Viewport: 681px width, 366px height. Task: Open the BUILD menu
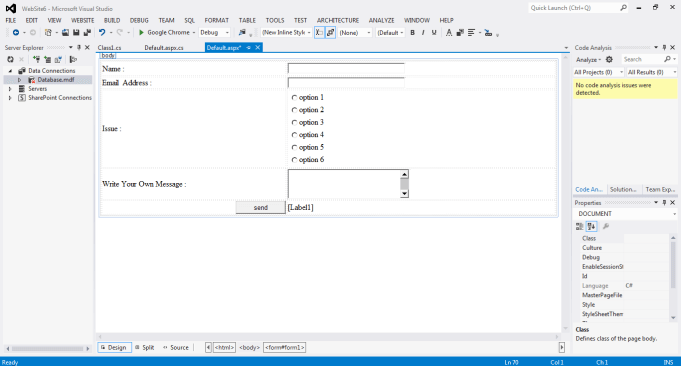pos(112,20)
